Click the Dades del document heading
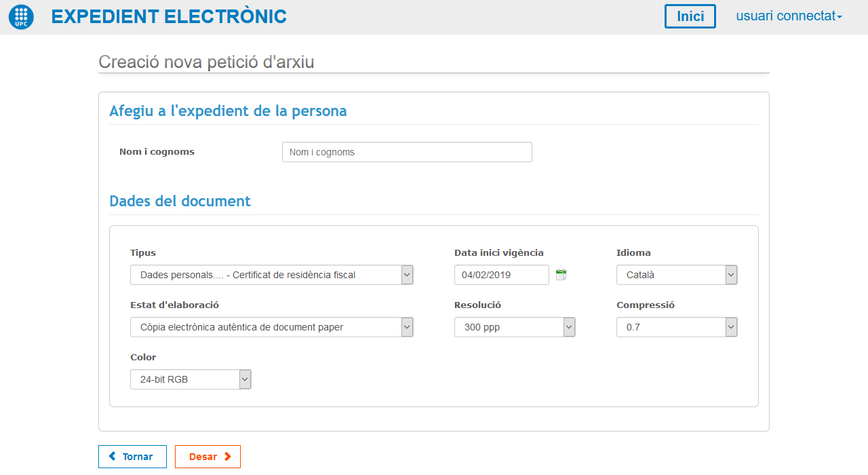The image size is (868, 475). [x=180, y=202]
